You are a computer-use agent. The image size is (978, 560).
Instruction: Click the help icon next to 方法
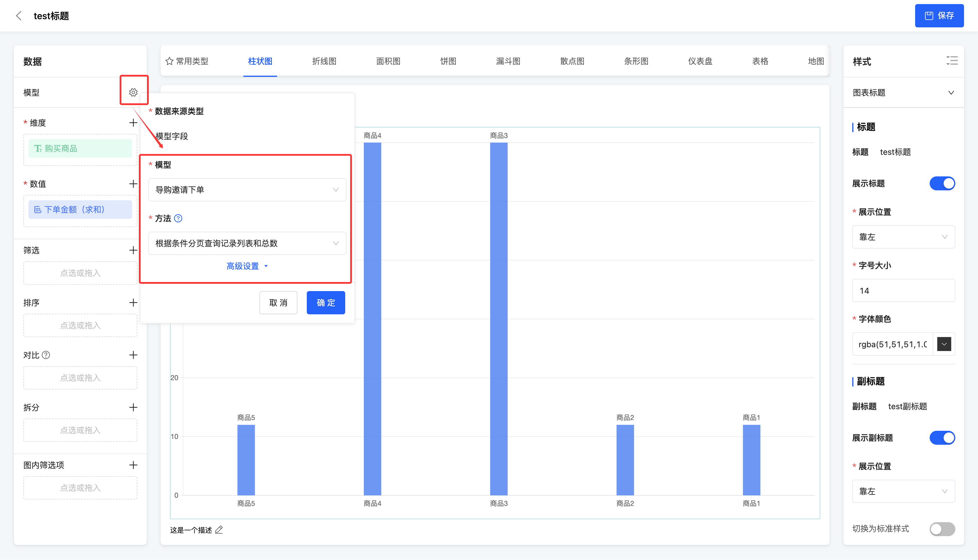click(x=178, y=219)
